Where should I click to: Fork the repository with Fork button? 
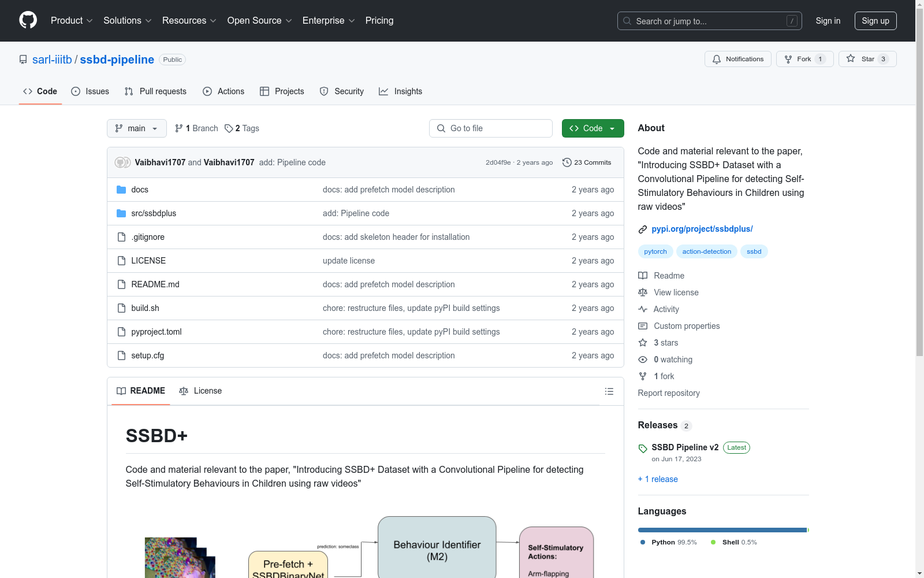coord(804,59)
